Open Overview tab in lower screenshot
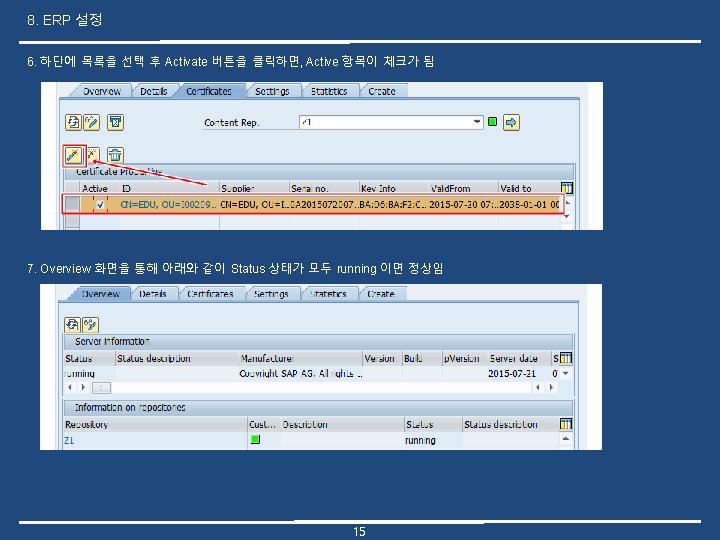Image resolution: width=720 pixels, height=540 pixels. tap(101, 294)
